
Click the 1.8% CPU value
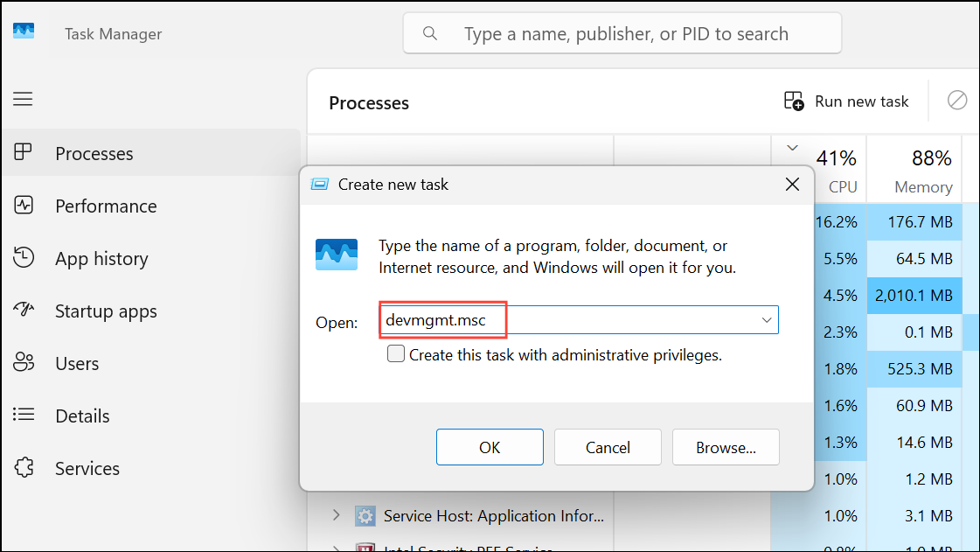840,369
